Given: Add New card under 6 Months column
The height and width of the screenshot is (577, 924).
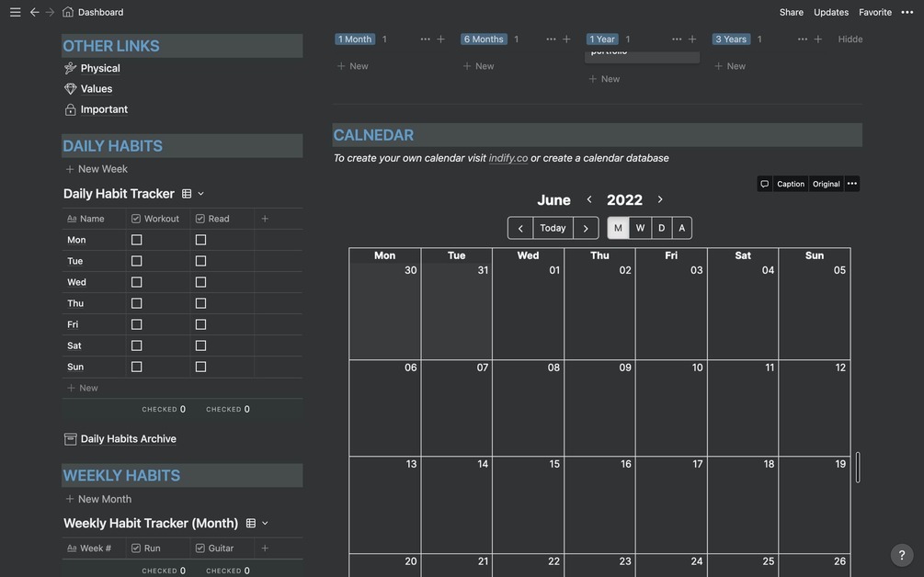Looking at the screenshot, I should click(x=478, y=66).
